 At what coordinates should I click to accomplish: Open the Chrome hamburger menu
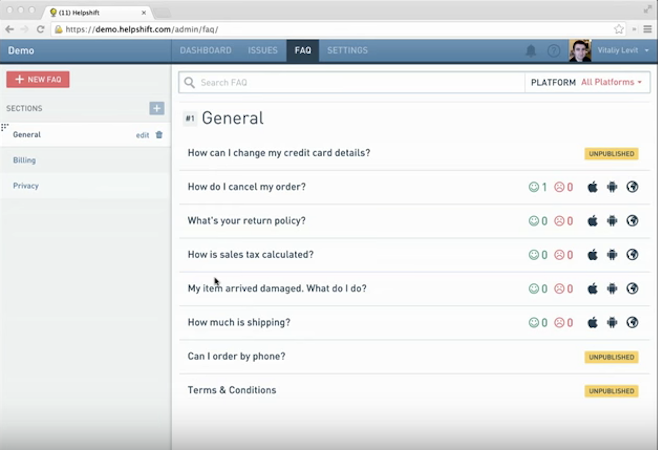(x=648, y=29)
